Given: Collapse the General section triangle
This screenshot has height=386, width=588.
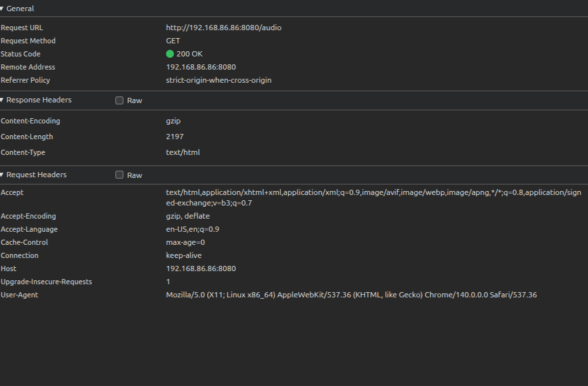Looking at the screenshot, I should click(x=3, y=9).
